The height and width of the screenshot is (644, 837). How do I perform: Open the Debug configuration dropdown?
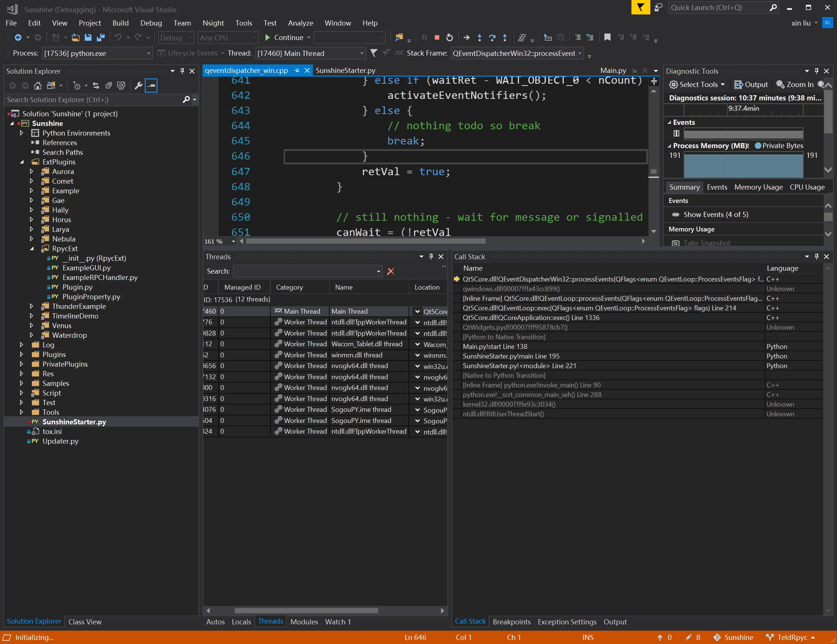click(176, 37)
